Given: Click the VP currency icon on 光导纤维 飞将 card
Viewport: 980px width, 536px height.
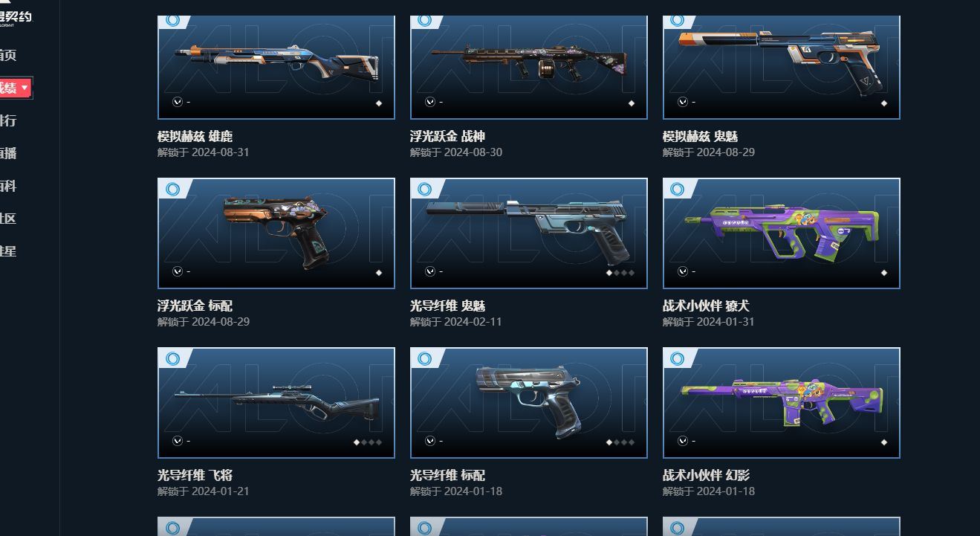Looking at the screenshot, I should pos(178,441).
